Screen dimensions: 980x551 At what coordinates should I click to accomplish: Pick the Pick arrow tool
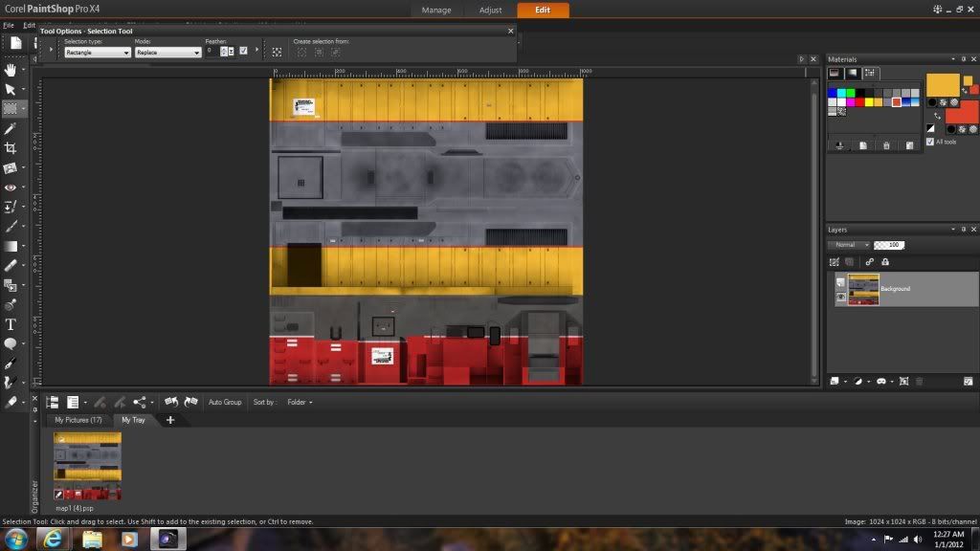(11, 89)
